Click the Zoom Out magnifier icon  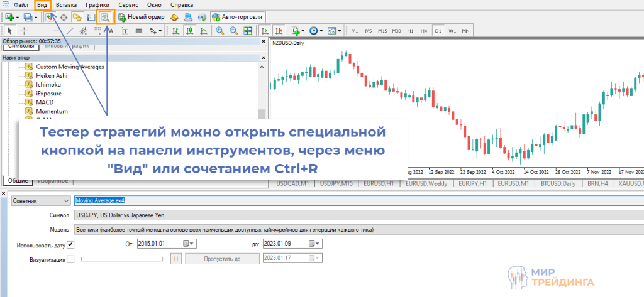coord(234,30)
